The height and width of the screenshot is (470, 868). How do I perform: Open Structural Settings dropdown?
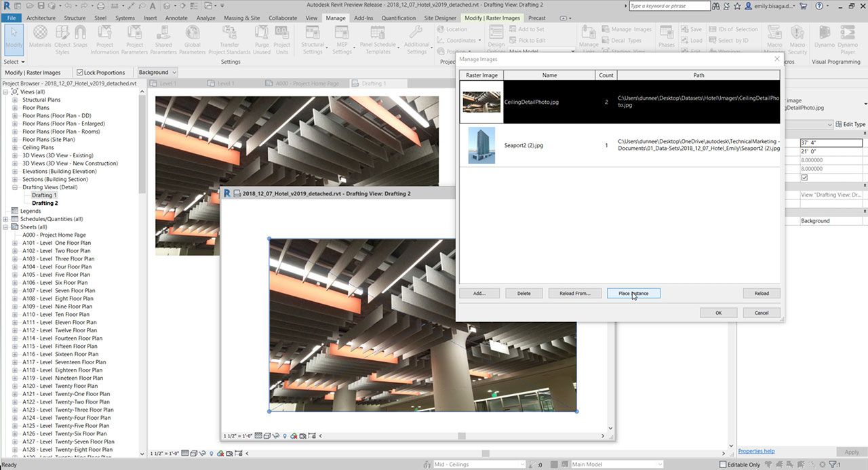click(x=313, y=39)
